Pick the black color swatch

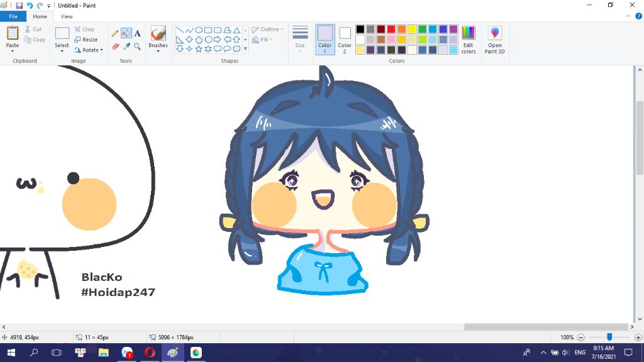tap(360, 29)
